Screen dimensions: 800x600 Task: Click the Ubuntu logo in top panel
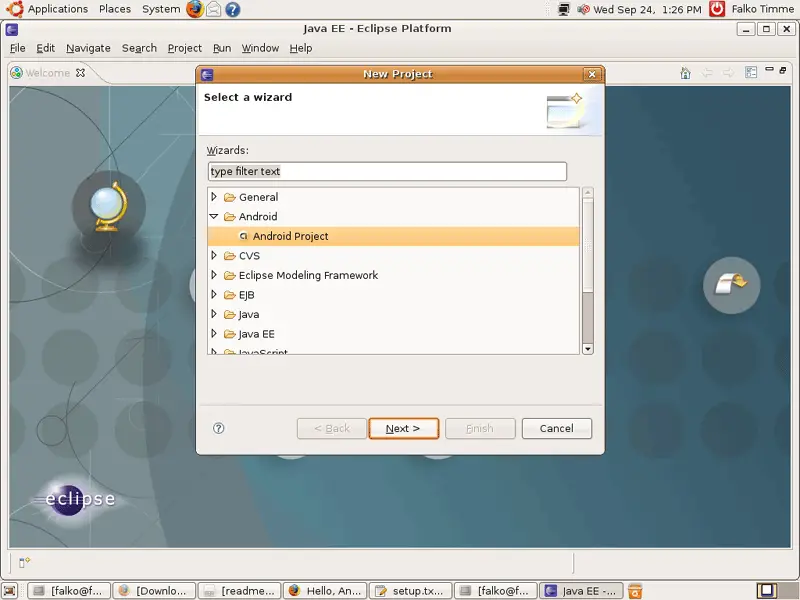(x=15, y=9)
